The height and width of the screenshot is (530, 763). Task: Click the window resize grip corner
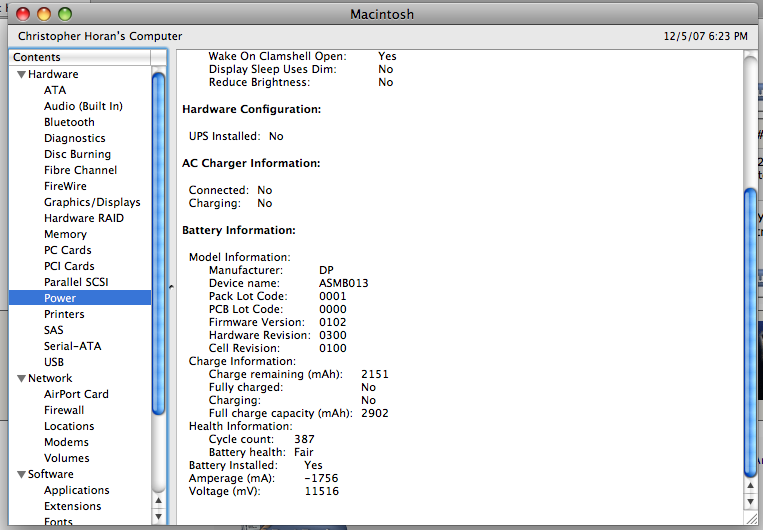click(x=751, y=518)
